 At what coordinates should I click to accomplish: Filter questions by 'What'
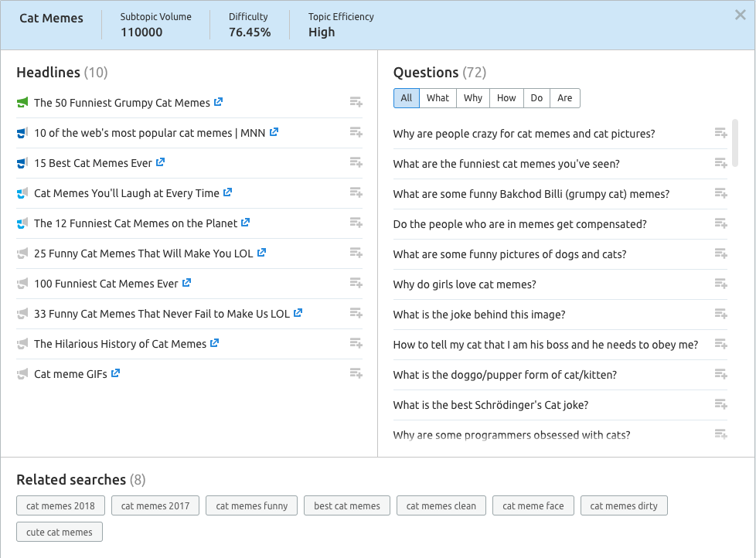pyautogui.click(x=438, y=98)
